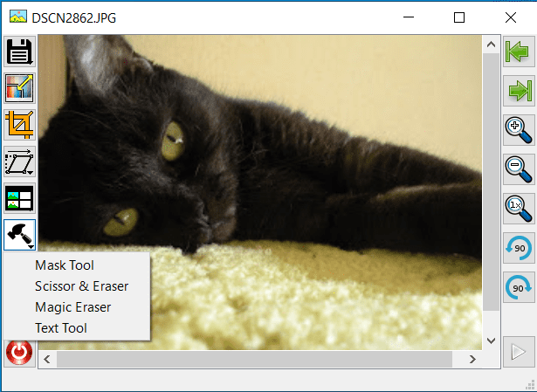The width and height of the screenshot is (537, 392).
Task: Jump to the last image
Action: (x=519, y=91)
